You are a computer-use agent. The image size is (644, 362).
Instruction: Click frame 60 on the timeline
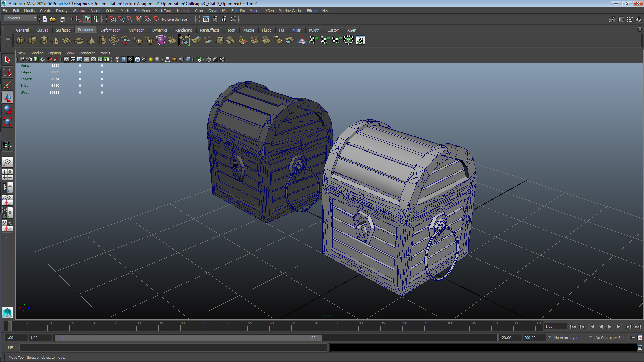coord(272,327)
